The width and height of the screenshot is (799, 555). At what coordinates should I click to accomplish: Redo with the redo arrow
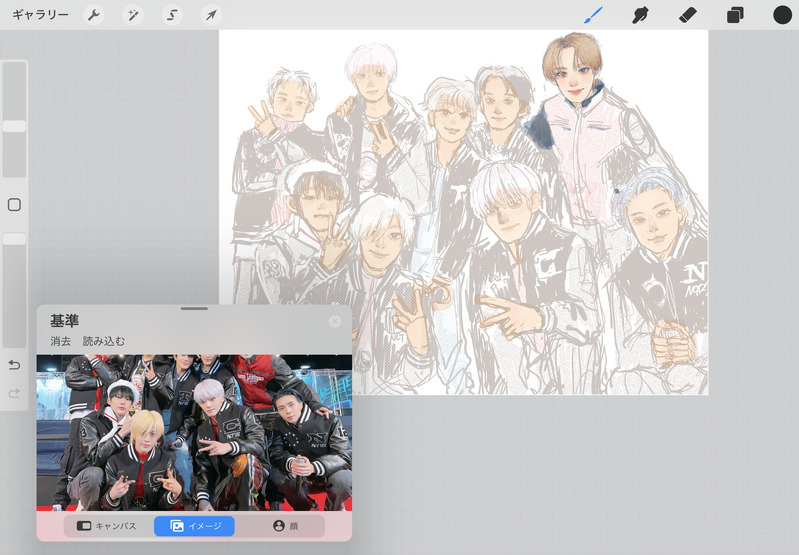click(14, 393)
